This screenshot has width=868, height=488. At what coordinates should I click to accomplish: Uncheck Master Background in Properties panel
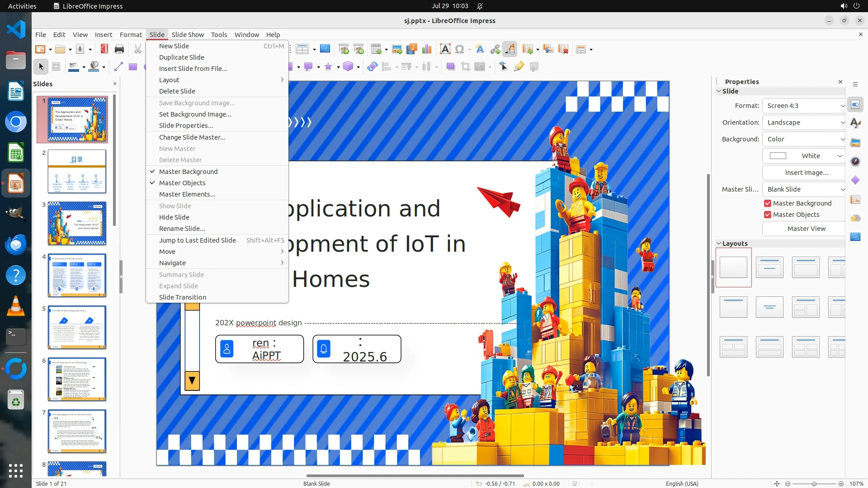[768, 203]
